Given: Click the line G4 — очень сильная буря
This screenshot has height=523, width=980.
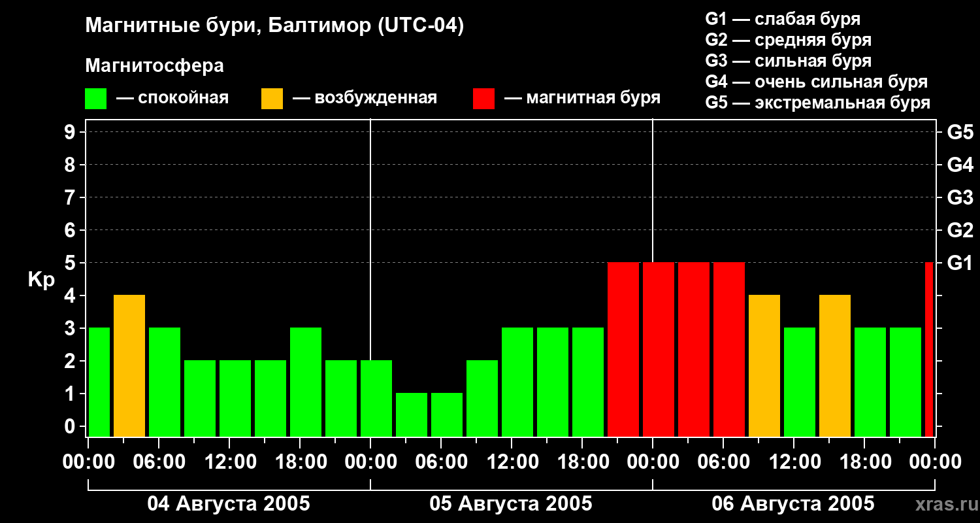Looking at the screenshot, I should [817, 82].
